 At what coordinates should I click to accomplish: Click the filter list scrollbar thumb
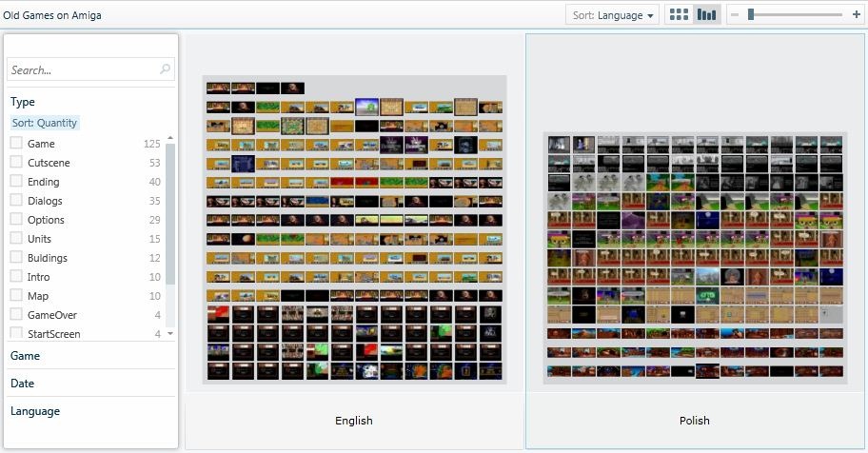point(170,214)
